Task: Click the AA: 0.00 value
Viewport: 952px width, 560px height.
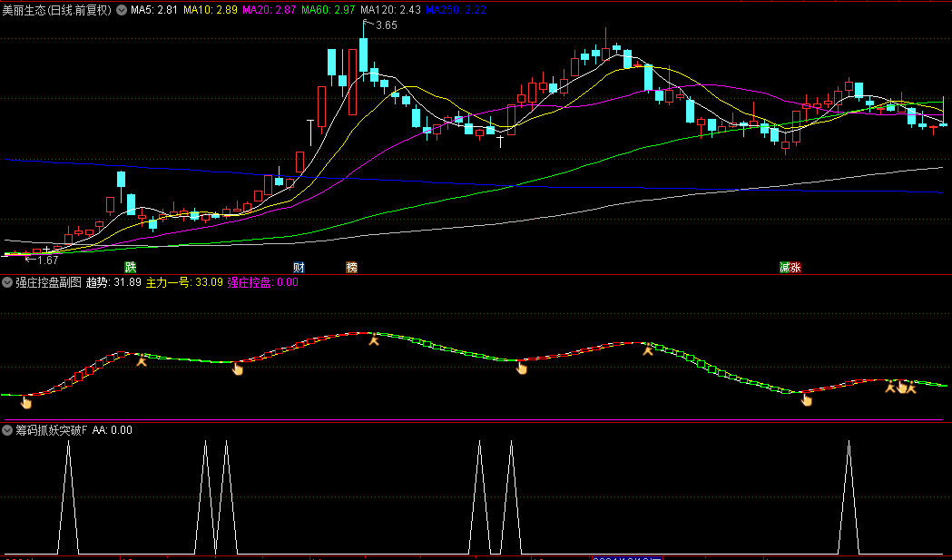Action: pos(113,430)
